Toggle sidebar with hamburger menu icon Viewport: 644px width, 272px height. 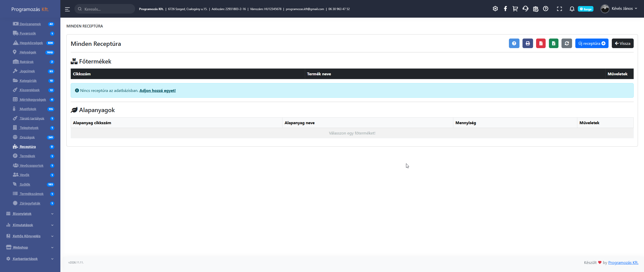[67, 9]
